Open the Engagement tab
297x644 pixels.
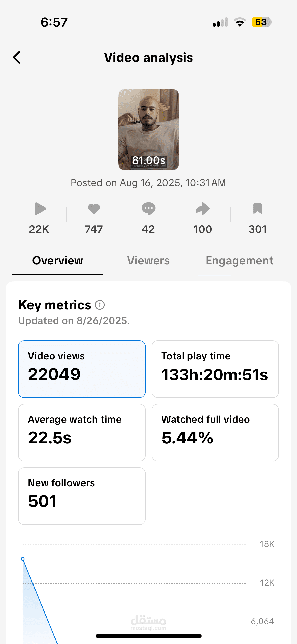239,261
